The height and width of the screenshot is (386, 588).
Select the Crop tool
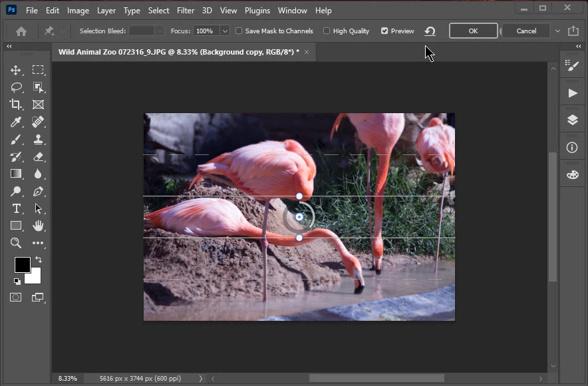[x=15, y=104]
